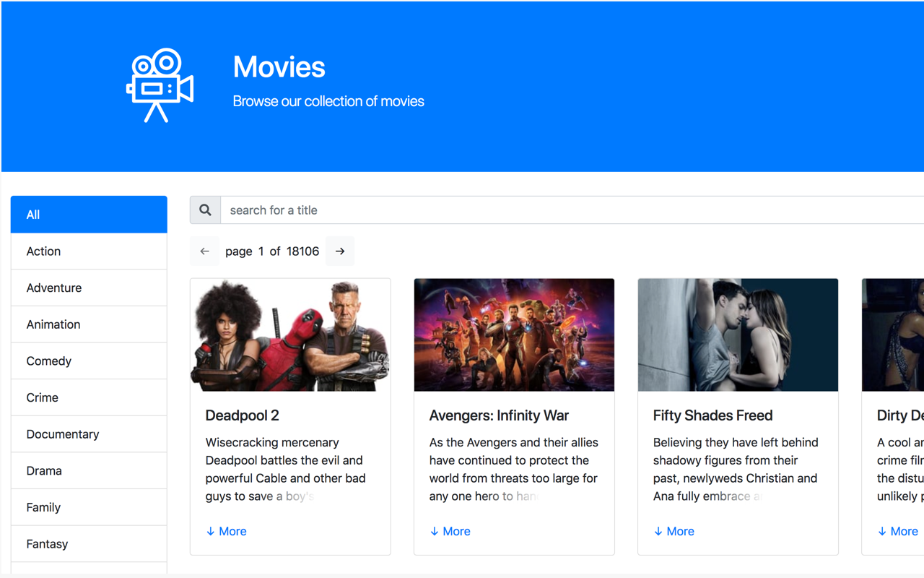924x578 pixels.
Task: Expand Avengers: Infinity War description via More
Action: 450,531
